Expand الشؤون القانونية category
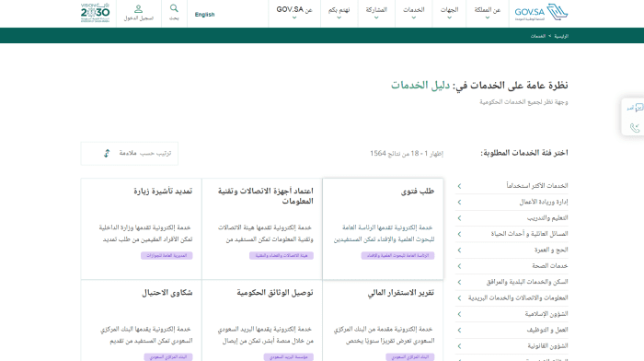 tap(512, 346)
